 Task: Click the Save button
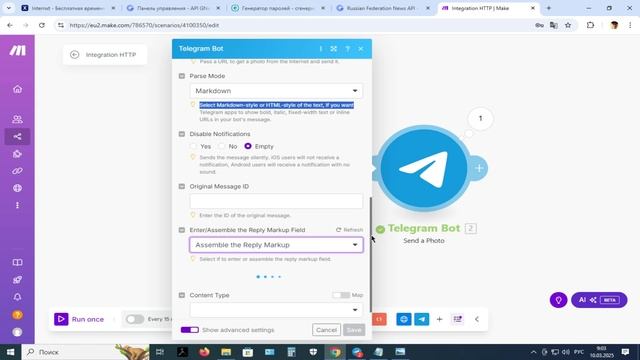pos(354,330)
